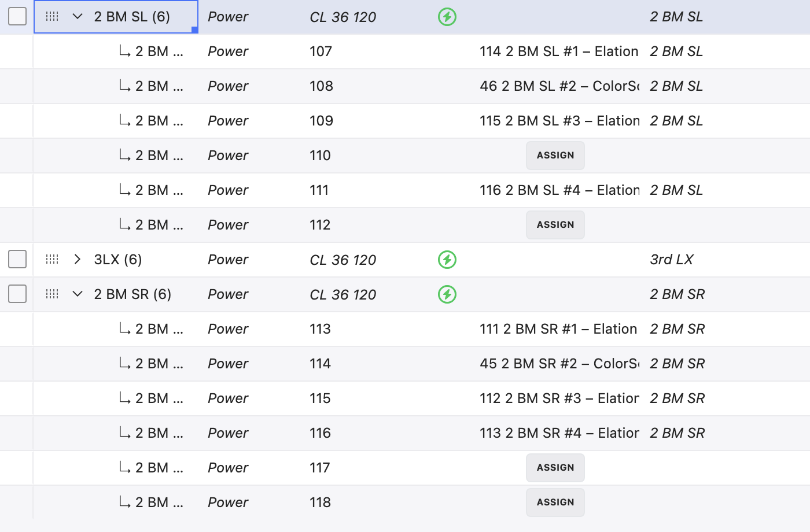This screenshot has height=532, width=810.
Task: Click the child-row arrow icon for circuit 118
Action: pos(124,503)
